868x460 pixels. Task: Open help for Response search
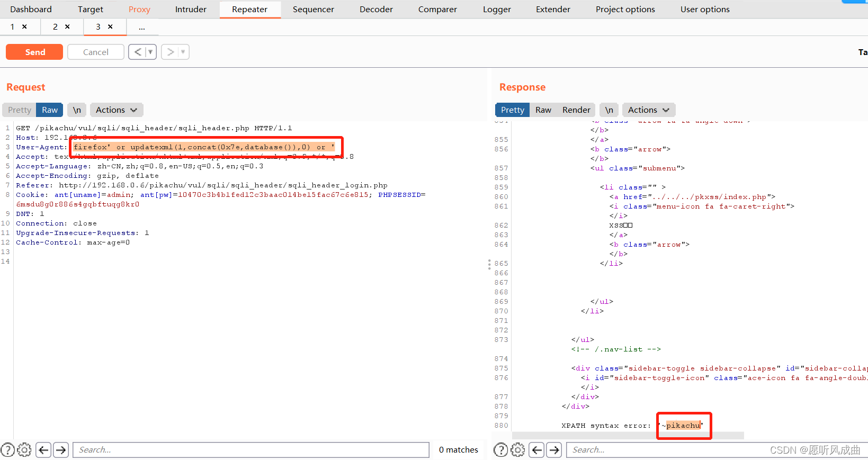click(501, 450)
